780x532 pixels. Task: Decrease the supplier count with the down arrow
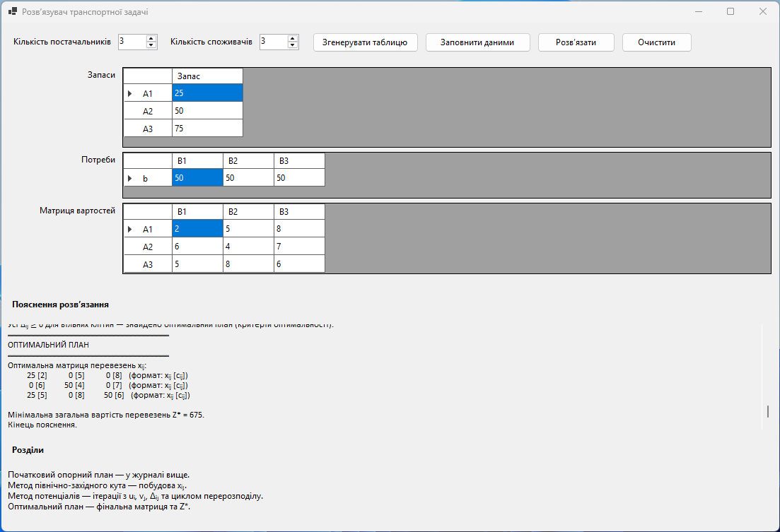pyautogui.click(x=152, y=45)
